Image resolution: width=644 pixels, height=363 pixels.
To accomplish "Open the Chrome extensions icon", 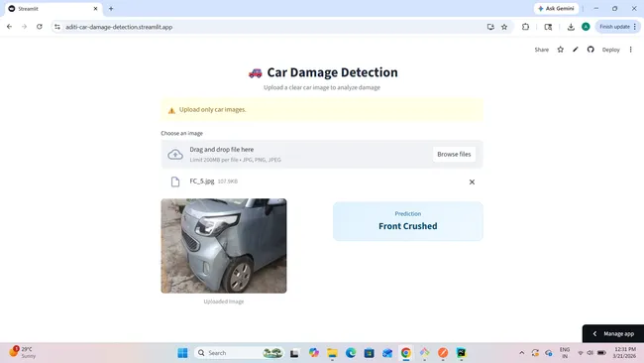I will tap(525, 27).
